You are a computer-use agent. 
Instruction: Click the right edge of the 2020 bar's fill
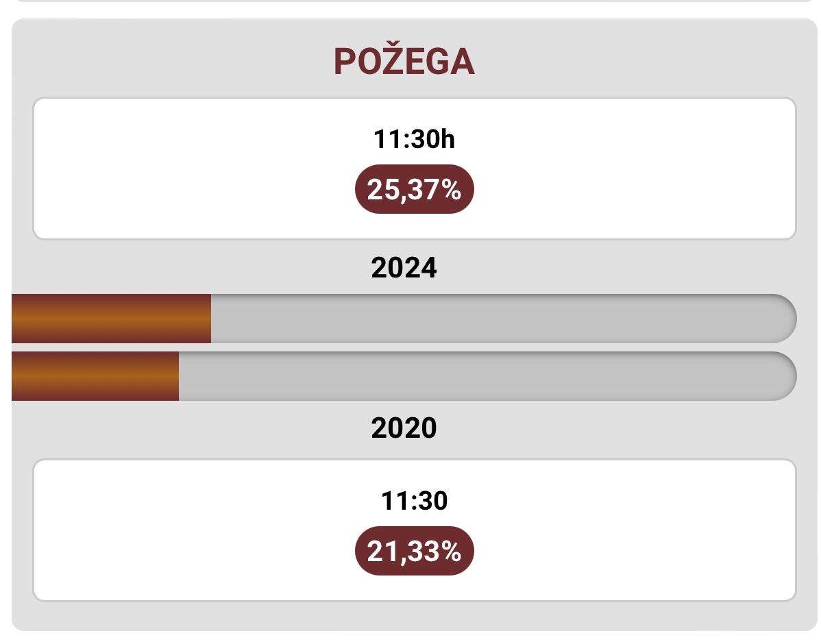click(176, 376)
